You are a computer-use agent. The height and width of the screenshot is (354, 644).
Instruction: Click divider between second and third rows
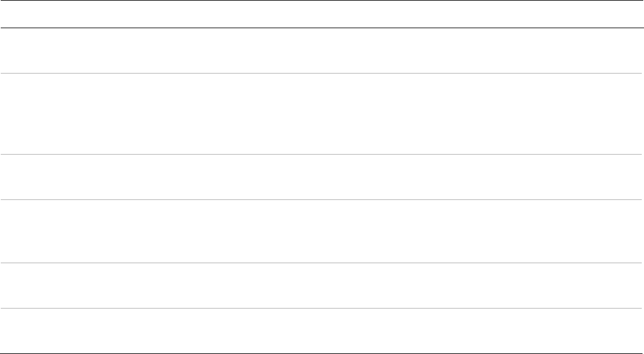(320, 155)
